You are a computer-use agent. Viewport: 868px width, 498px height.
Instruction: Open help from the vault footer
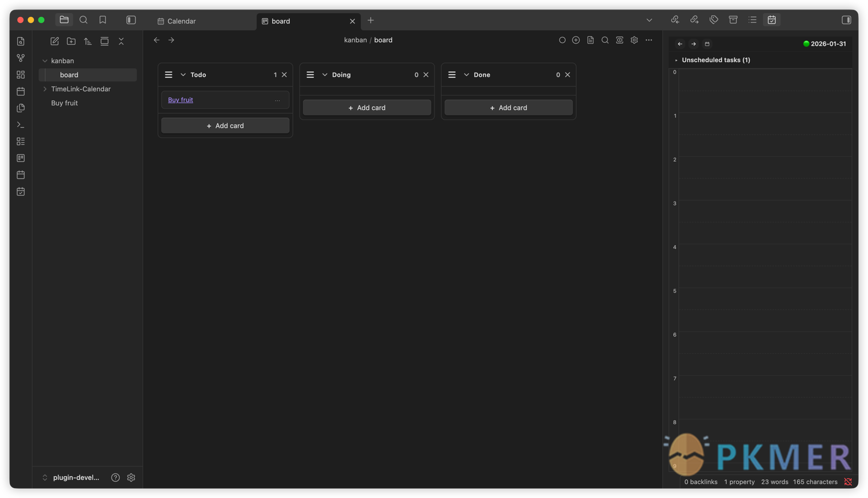[x=116, y=478]
